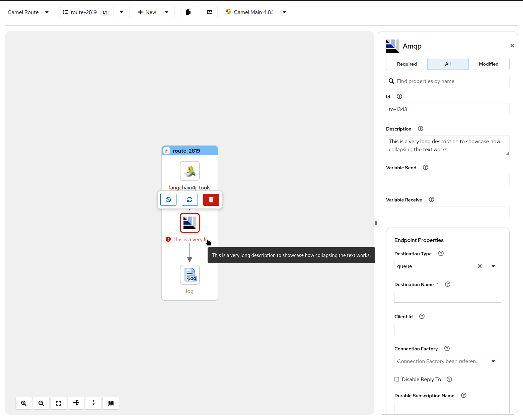This screenshot has width=523, height=420.
Task: Switch to the Required properties tab
Action: (407, 64)
